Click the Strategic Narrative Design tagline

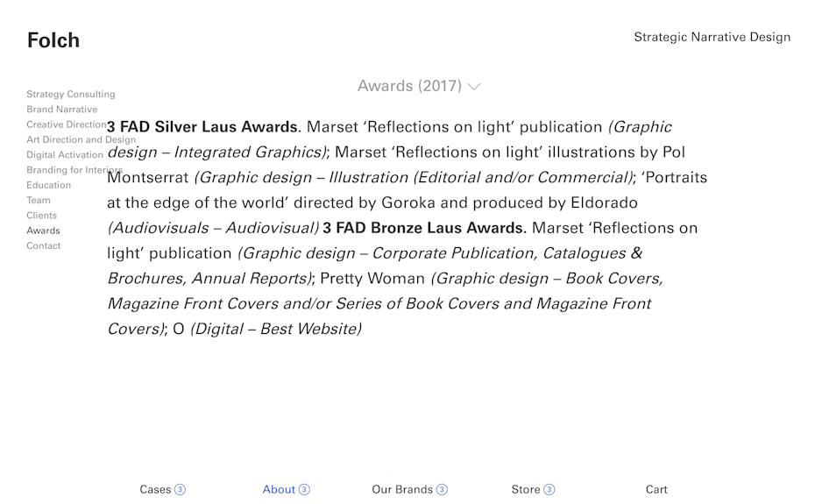[712, 37]
